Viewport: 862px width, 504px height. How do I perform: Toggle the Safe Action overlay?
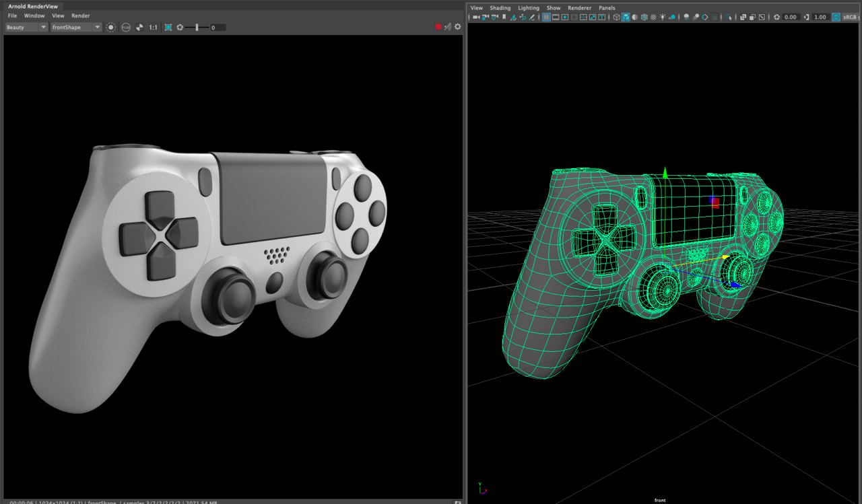pos(593,17)
